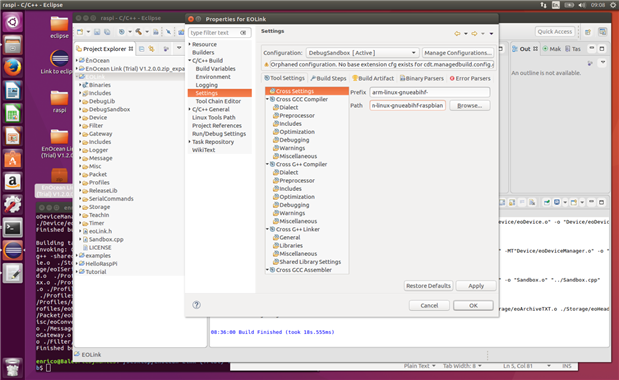Screen dimensions: 619x380
Task: Open the raspi desktop folder
Action: click(x=59, y=101)
